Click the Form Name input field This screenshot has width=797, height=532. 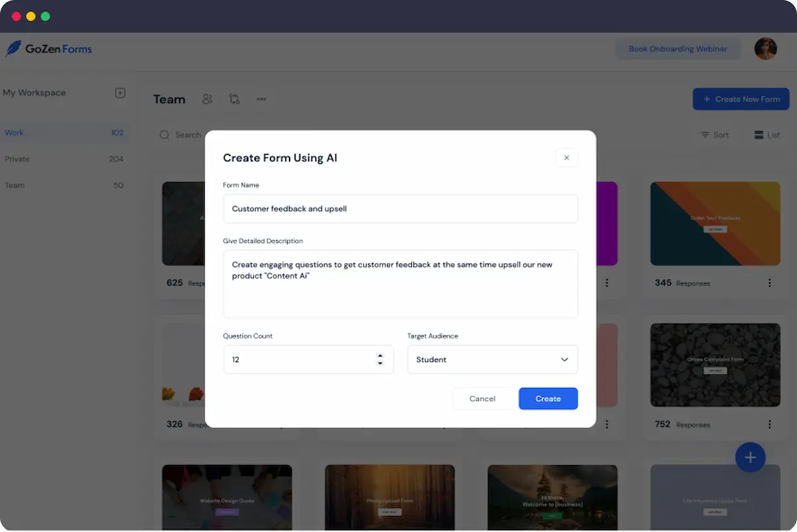(400, 208)
